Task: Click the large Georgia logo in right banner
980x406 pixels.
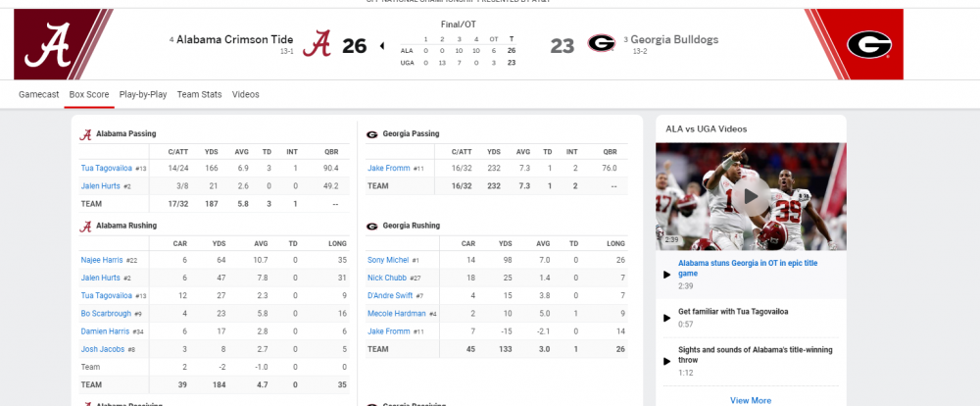Action: point(867,44)
